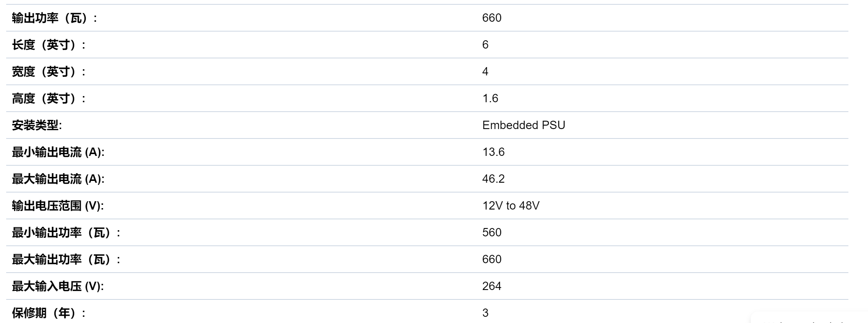Select the 46.2 current value

tap(493, 179)
